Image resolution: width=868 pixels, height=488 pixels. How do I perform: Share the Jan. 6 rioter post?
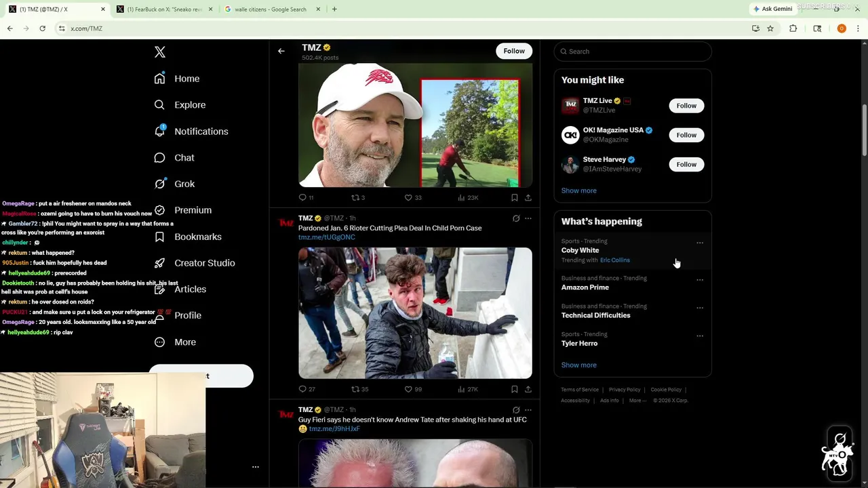click(x=528, y=389)
